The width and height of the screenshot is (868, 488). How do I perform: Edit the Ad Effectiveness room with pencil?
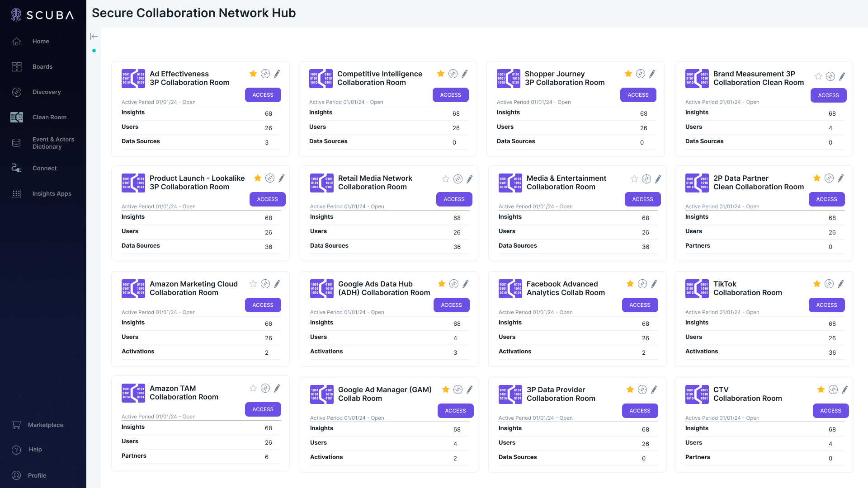277,74
